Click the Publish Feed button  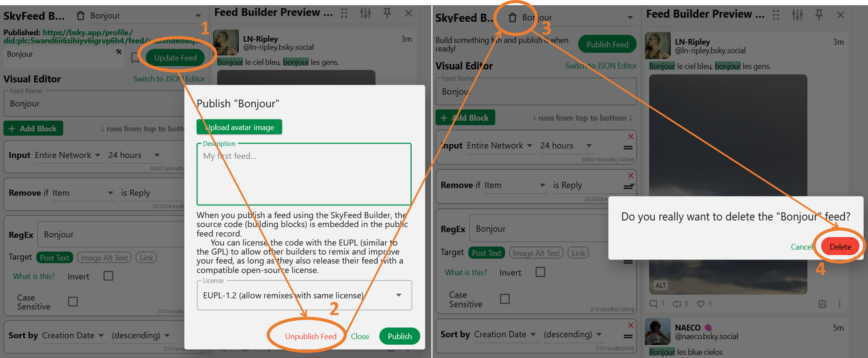coord(607,45)
